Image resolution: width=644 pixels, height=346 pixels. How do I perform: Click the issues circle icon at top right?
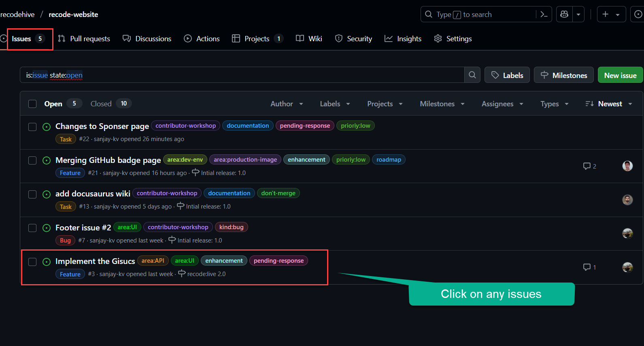[638, 15]
